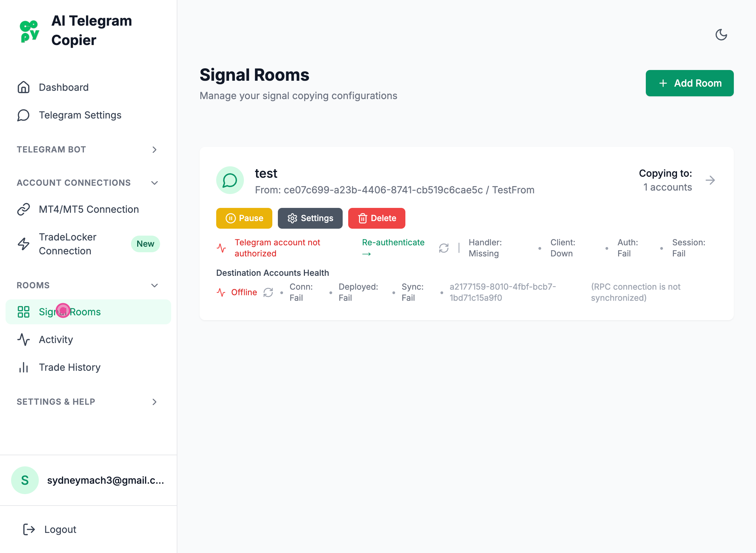This screenshot has height=553, width=756.
Task: Expand the TELEGRAM BOT section
Action: point(155,150)
